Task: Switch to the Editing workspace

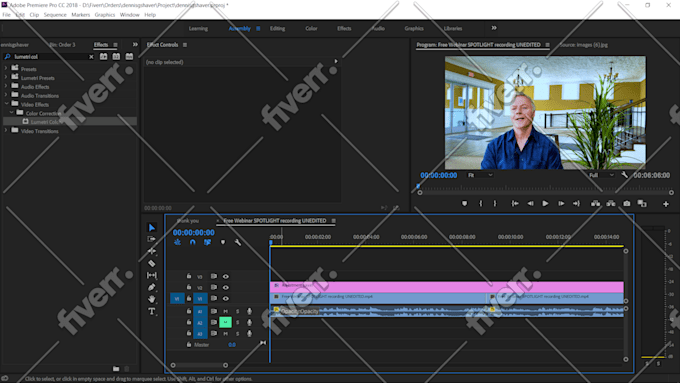Action: [278, 29]
